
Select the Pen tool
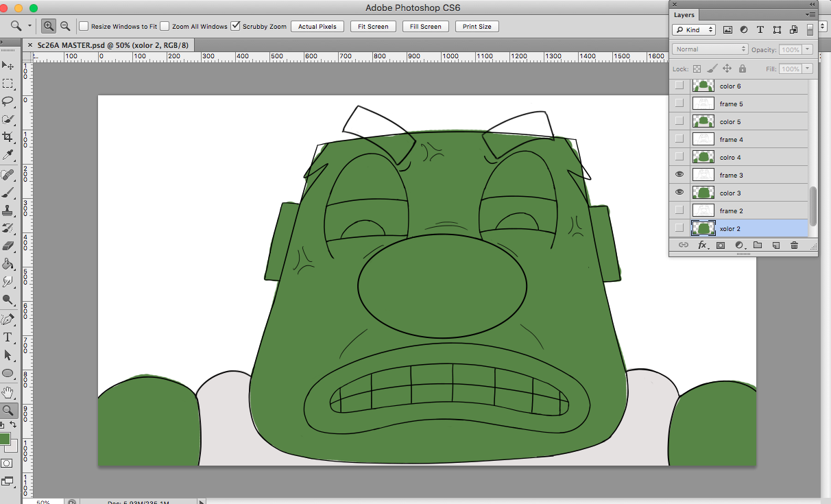pyautogui.click(x=8, y=320)
